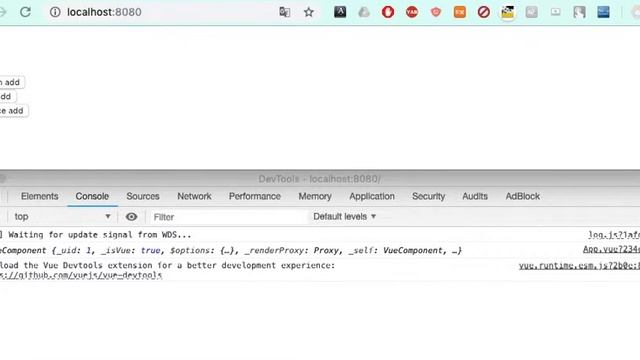Click the middle 'dd' button on the page
Screen dimensions: 640x360
point(7,97)
